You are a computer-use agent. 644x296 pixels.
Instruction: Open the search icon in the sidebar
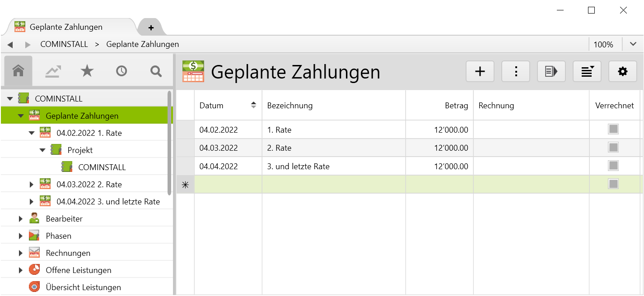click(155, 71)
